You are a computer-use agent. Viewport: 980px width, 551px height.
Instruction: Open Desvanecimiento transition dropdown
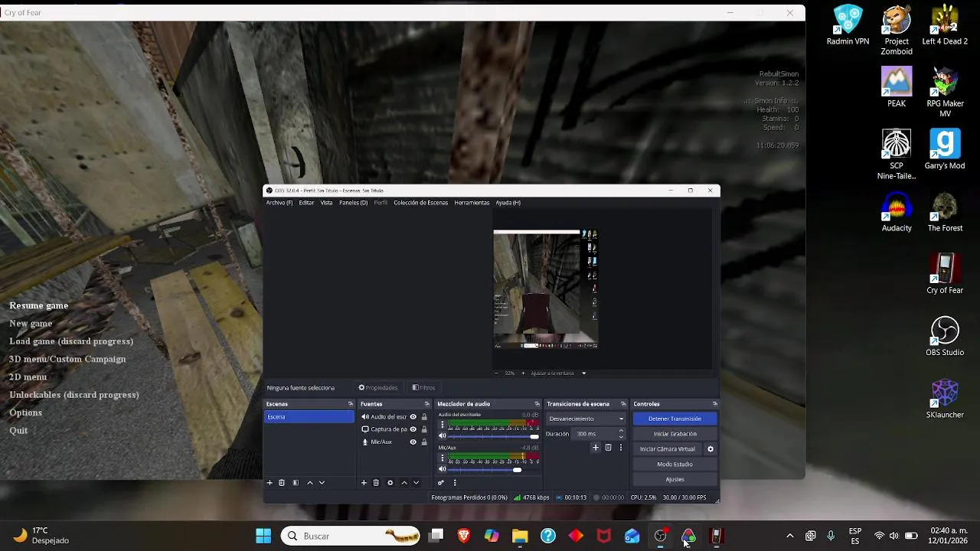point(586,419)
